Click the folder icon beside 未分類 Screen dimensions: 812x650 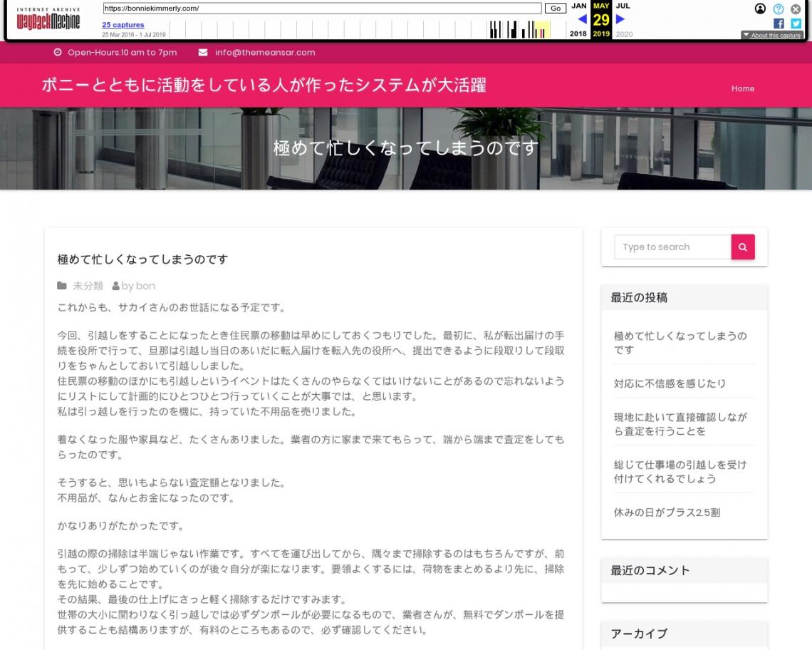(62, 286)
